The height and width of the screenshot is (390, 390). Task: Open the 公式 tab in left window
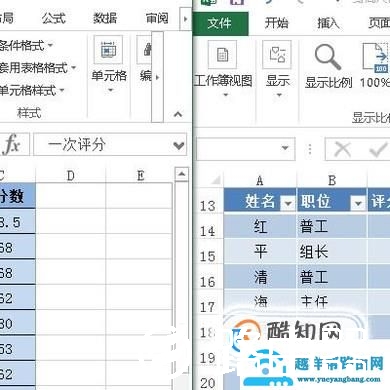(53, 18)
